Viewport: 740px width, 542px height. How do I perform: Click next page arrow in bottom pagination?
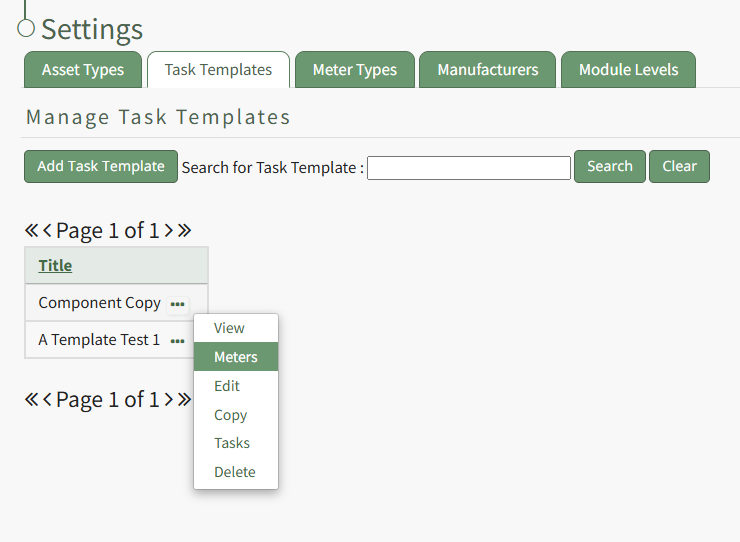point(169,400)
